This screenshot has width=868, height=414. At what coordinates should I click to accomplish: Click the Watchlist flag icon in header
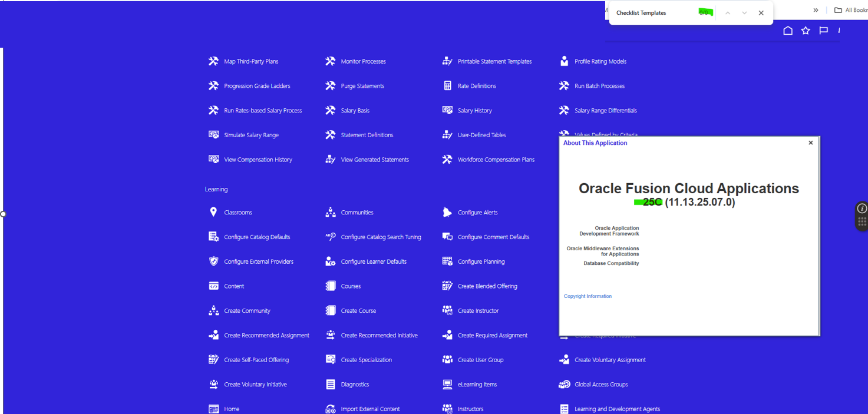tap(824, 31)
